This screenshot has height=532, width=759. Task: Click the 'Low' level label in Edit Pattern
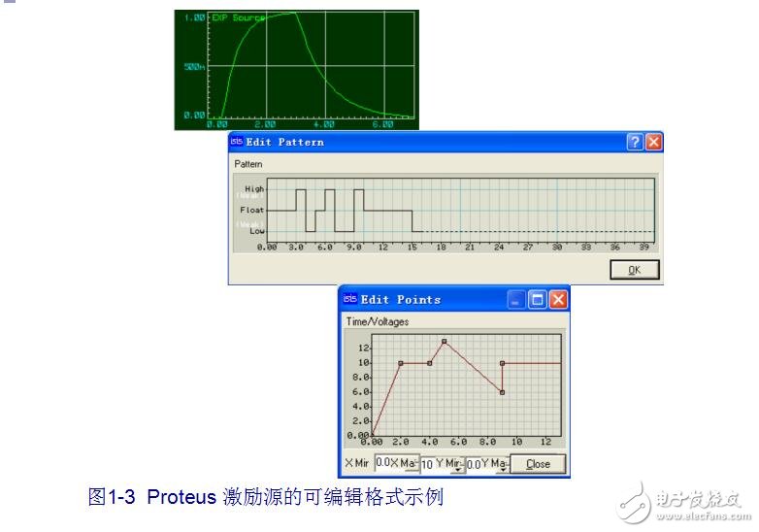point(257,231)
